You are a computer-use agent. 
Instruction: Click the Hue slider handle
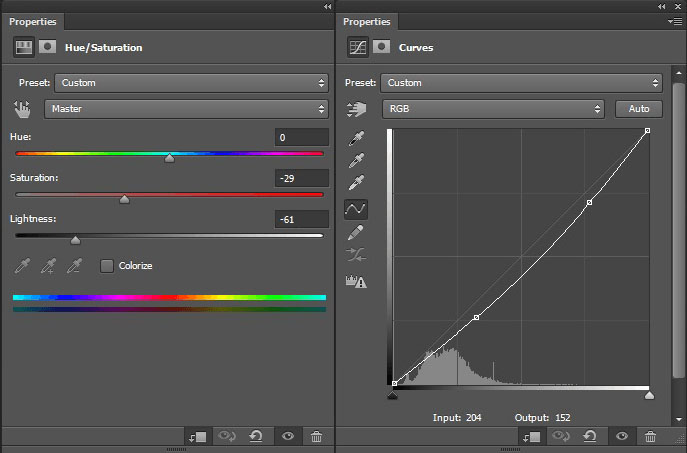pos(170,158)
